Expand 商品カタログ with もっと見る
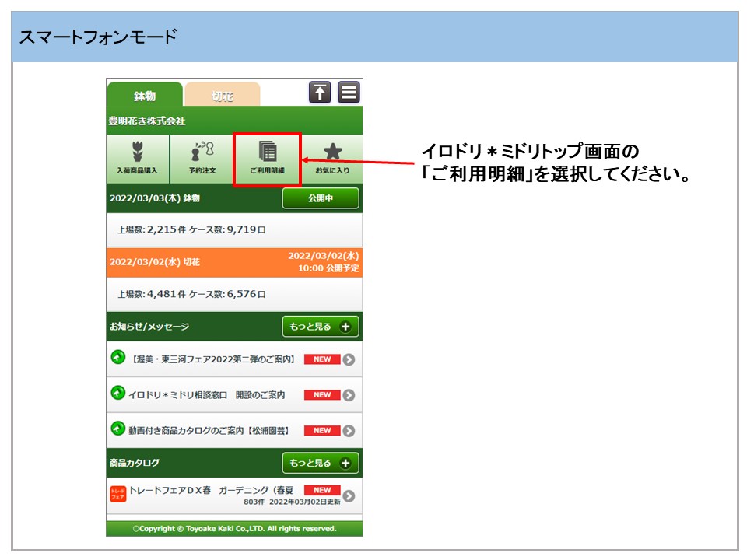This screenshot has width=747, height=560. (x=320, y=464)
